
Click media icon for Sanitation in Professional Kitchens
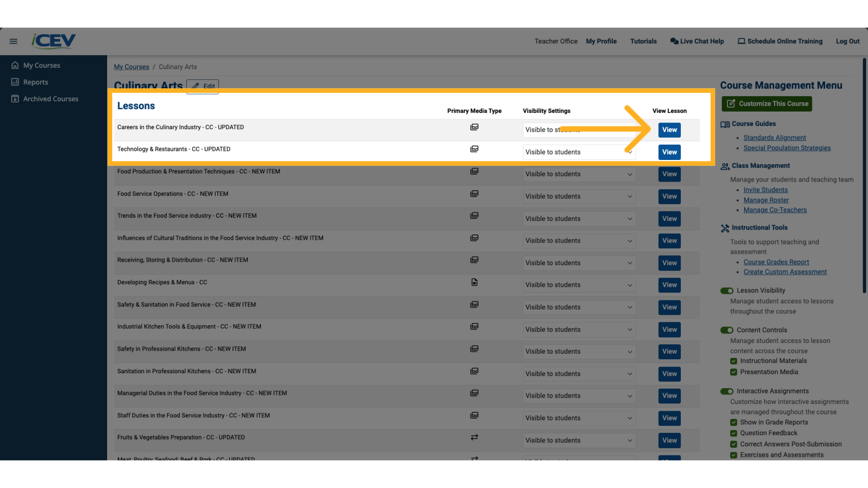[x=474, y=371]
